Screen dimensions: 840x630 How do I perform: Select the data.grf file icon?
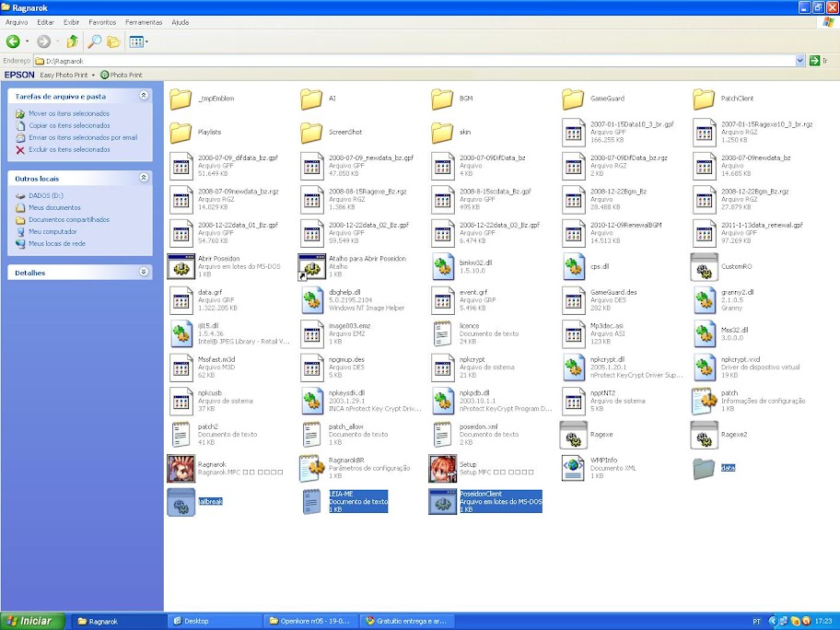[x=181, y=300]
